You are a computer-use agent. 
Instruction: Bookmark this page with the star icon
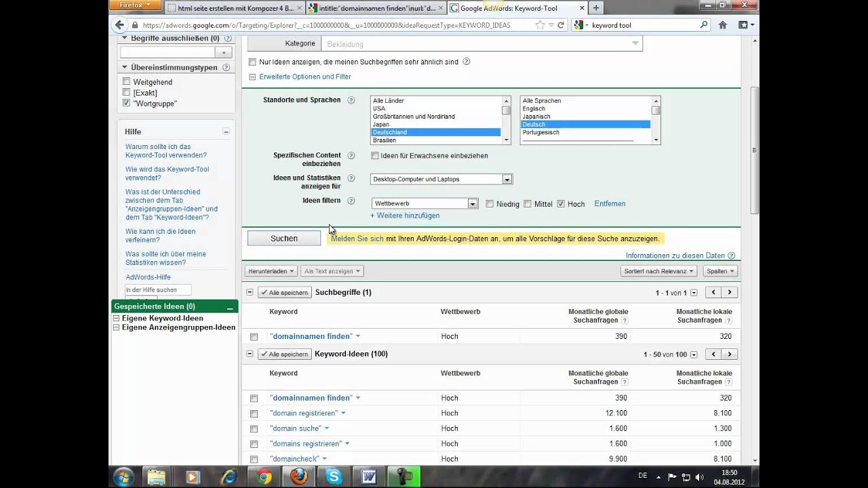tap(540, 25)
